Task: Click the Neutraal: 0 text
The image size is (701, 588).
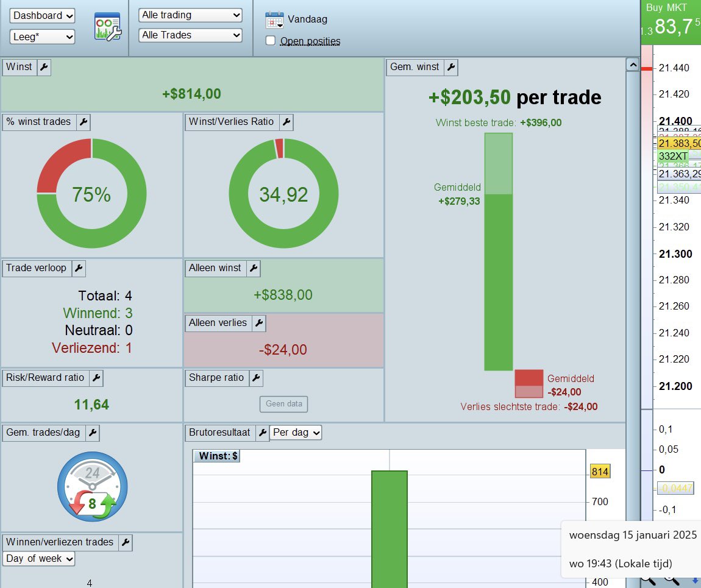Action: [x=99, y=331]
